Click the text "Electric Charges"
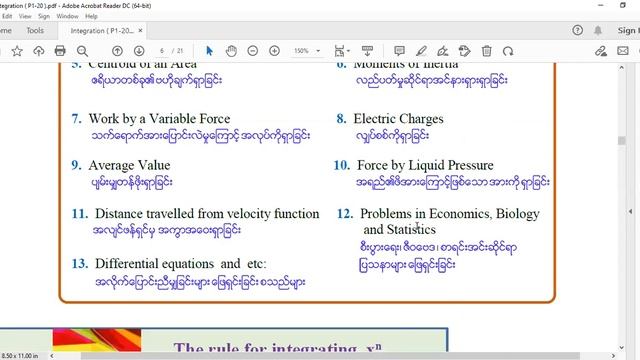Image resolution: width=640 pixels, height=360 pixels. [398, 119]
